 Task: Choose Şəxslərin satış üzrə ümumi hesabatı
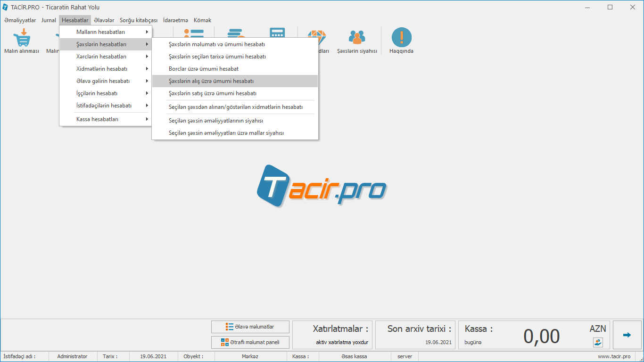213,93
